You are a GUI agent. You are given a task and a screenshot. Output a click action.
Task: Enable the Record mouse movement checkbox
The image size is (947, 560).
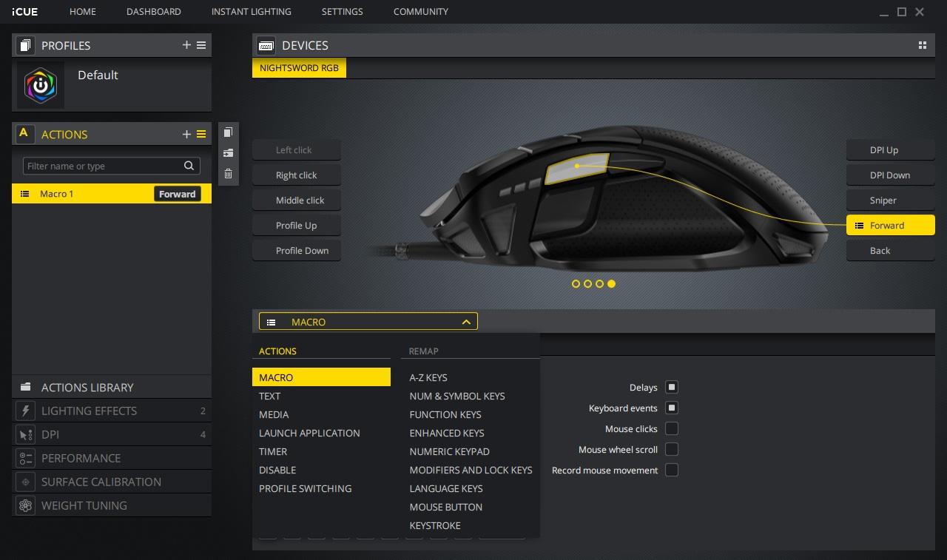pyautogui.click(x=672, y=470)
